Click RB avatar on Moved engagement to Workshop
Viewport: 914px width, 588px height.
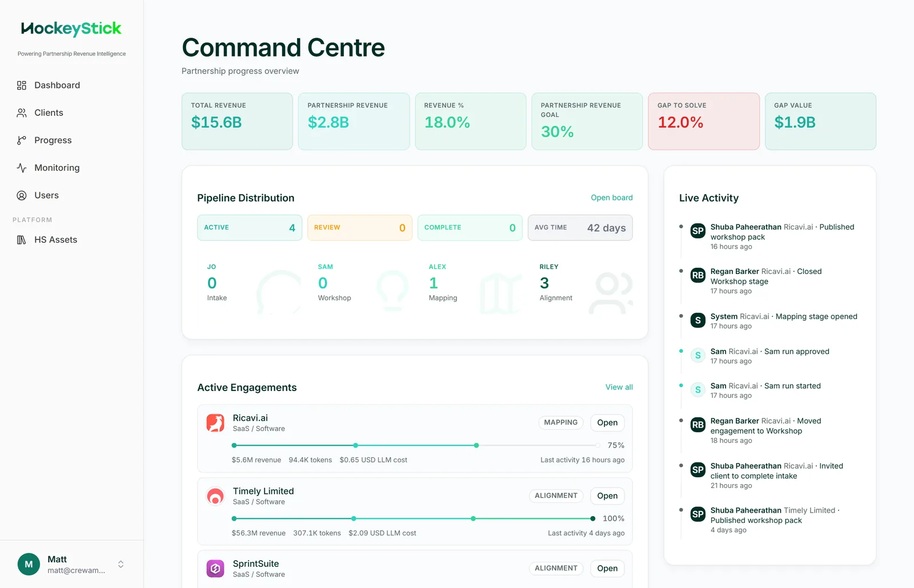pyautogui.click(x=698, y=425)
